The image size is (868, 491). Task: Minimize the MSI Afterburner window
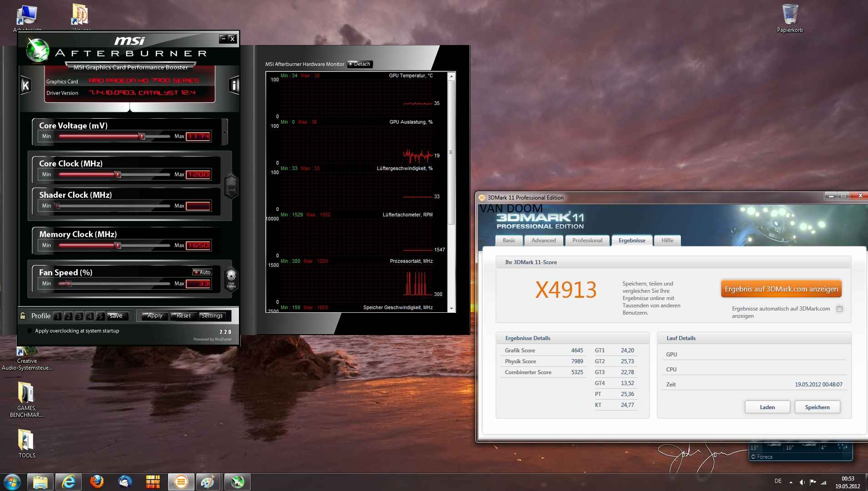click(223, 39)
